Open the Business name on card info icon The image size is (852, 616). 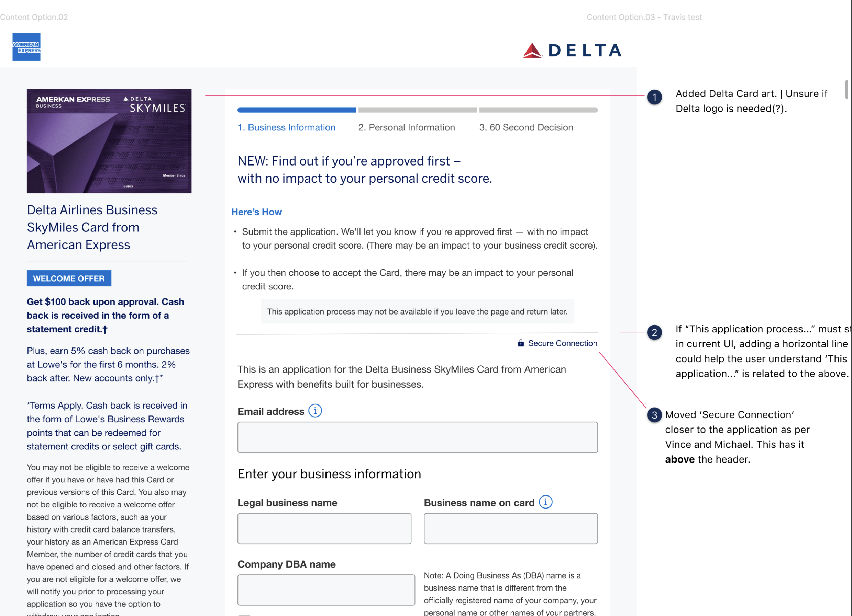pyautogui.click(x=545, y=502)
